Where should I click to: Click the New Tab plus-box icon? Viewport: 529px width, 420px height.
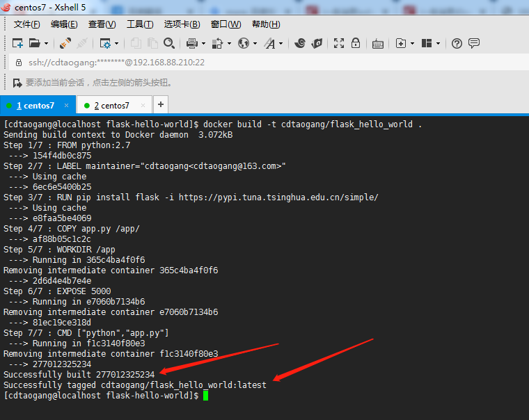point(401,44)
